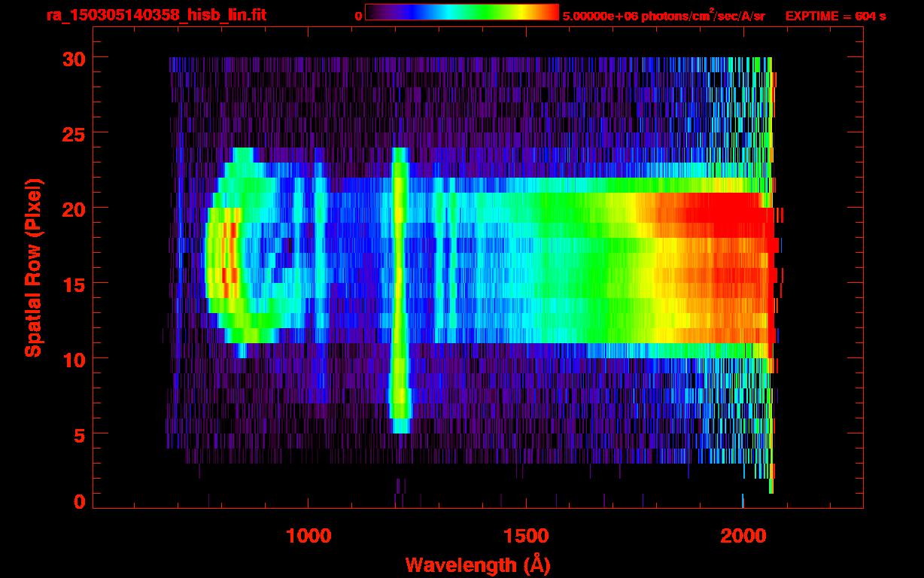Click the rainbow color scale bar
This screenshot has height=578, width=924.
(462, 12)
